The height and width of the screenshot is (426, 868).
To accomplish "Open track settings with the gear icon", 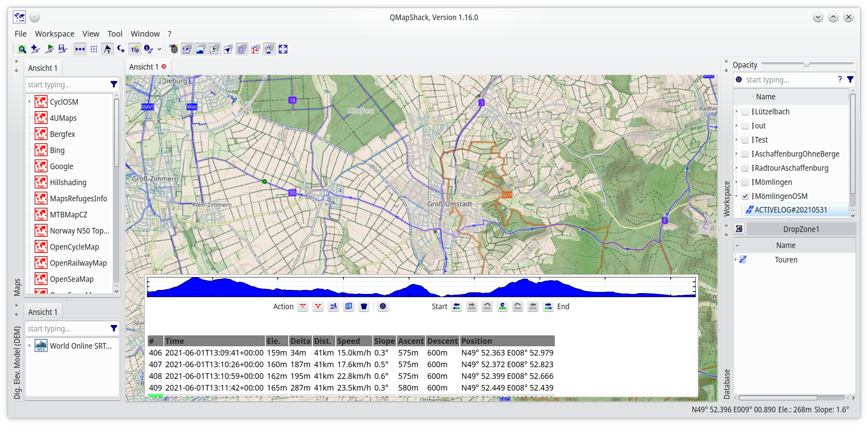I will click(x=382, y=306).
